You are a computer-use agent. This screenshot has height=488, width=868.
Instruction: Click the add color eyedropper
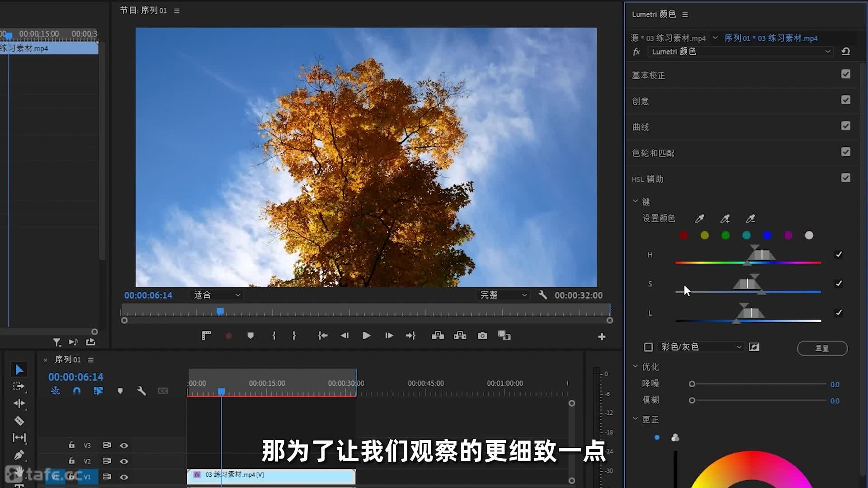tap(725, 219)
